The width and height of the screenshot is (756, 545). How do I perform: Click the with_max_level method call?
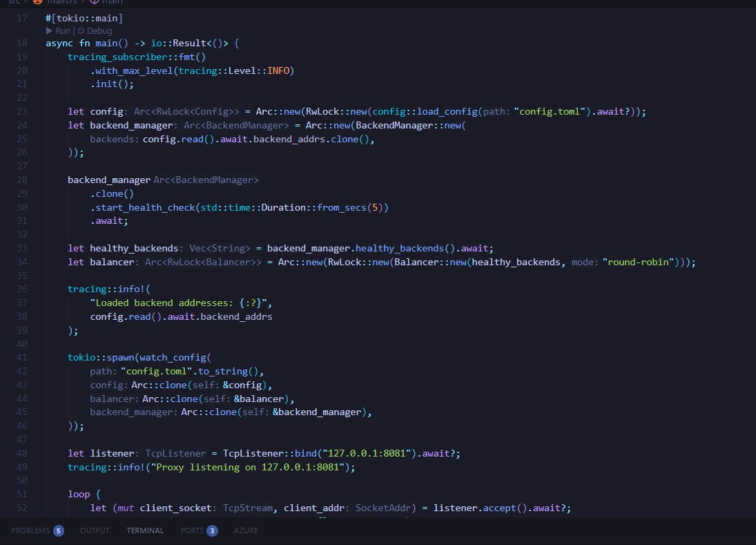tap(134, 70)
